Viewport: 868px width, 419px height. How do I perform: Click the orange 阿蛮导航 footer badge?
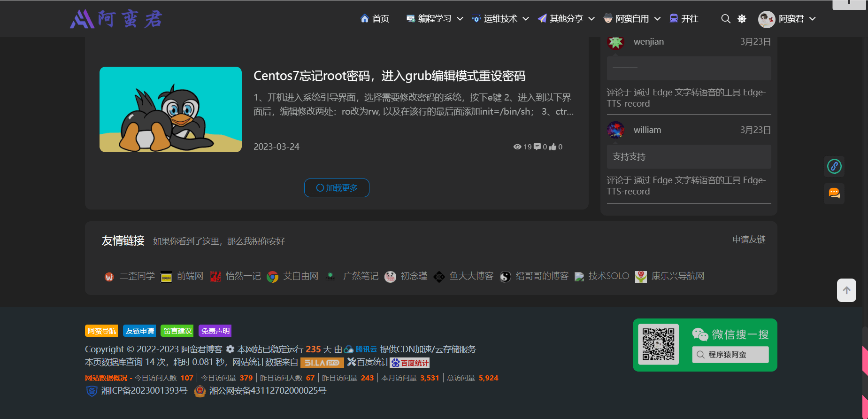click(101, 331)
